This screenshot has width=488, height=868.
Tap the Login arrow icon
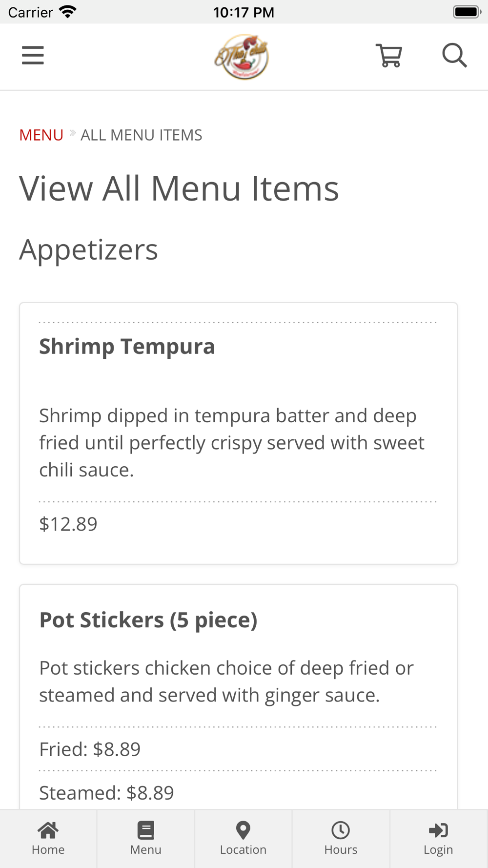pos(438,830)
